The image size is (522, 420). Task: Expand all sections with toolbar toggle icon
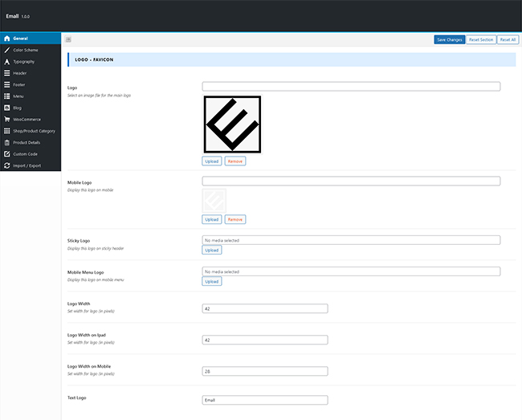tap(68, 39)
